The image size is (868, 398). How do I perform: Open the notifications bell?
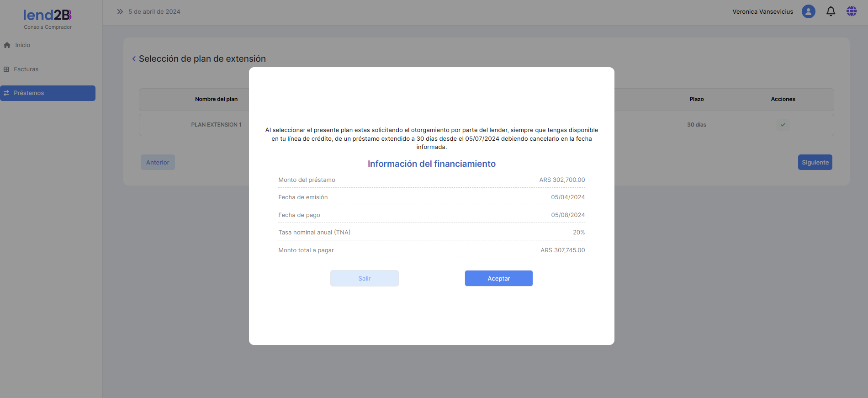click(831, 11)
